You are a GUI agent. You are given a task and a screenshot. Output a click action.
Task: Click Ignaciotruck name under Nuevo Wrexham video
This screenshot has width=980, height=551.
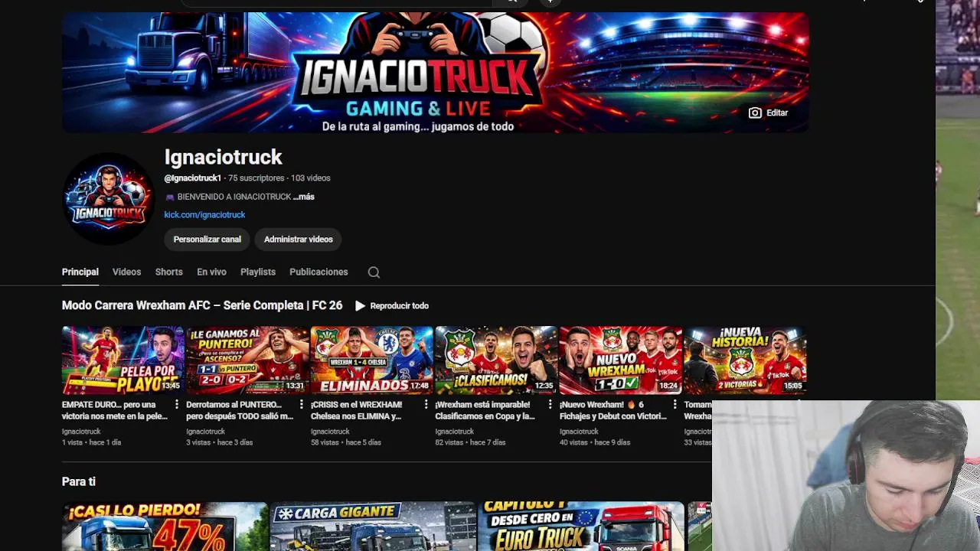(579, 432)
